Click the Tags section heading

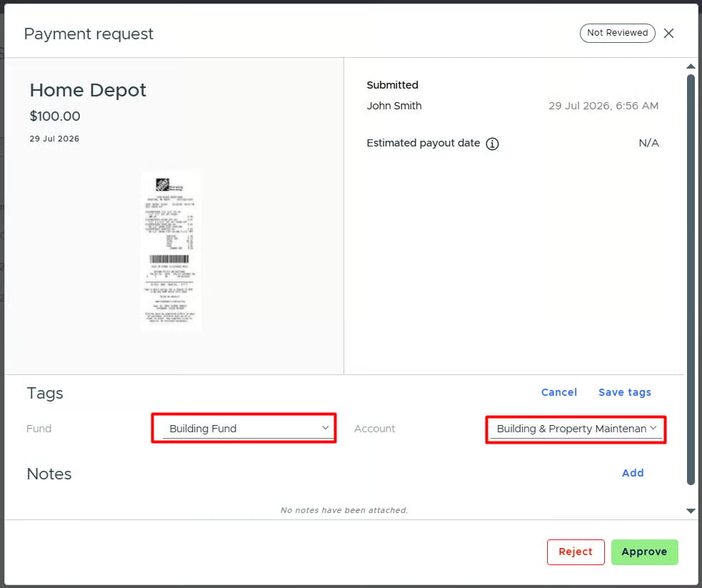(x=45, y=393)
